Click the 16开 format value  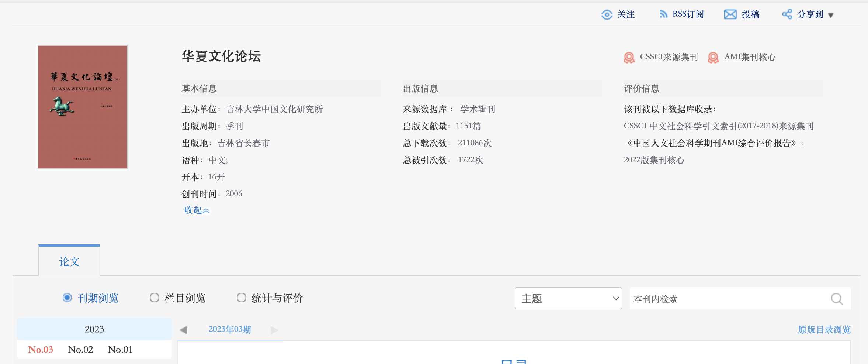(216, 177)
